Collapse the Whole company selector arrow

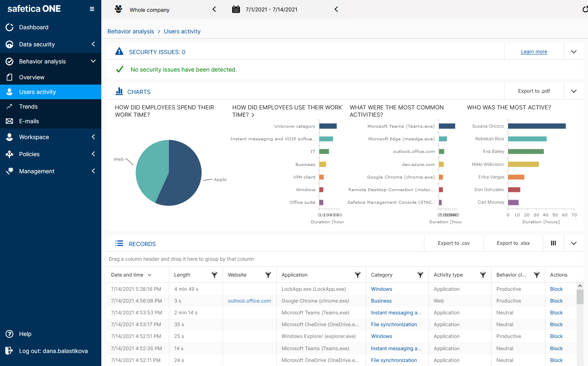click(214, 9)
